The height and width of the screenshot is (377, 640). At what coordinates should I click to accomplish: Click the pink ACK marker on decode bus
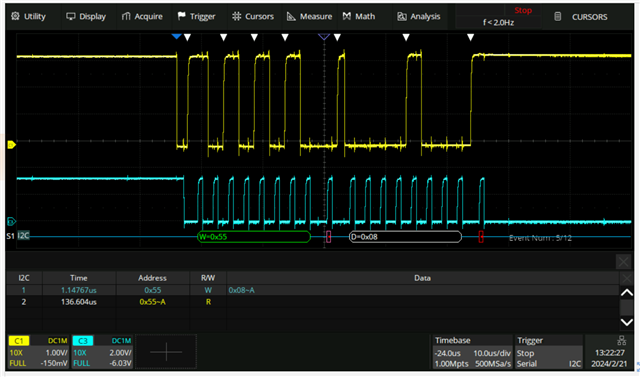tap(329, 237)
